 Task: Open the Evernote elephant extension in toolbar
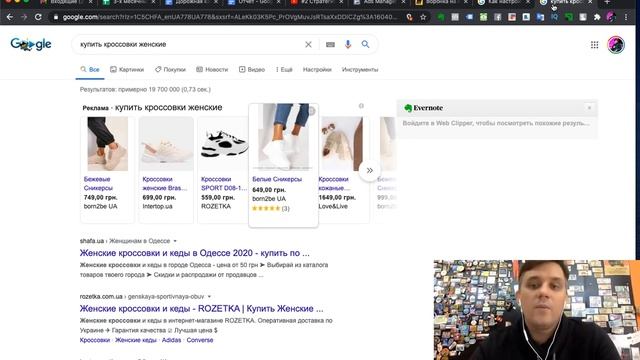point(441,17)
